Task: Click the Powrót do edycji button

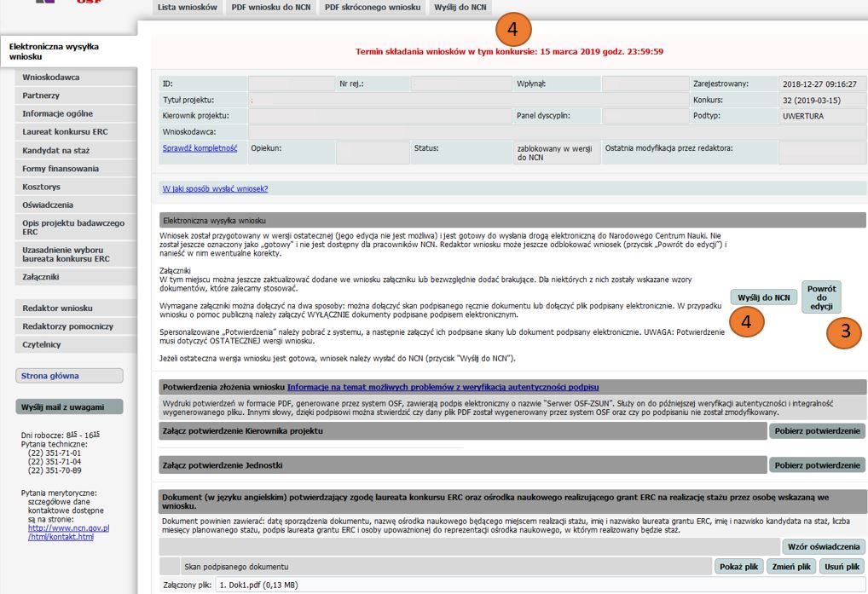Action: [821, 297]
